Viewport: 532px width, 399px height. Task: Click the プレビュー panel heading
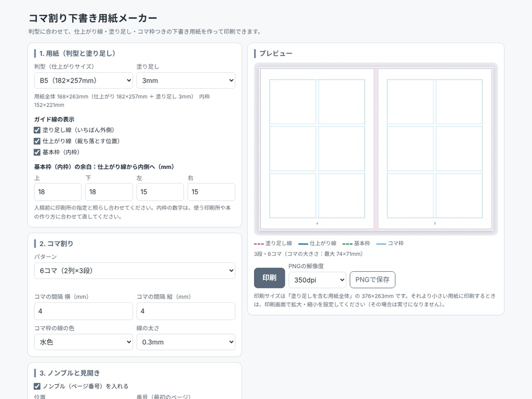coord(275,54)
